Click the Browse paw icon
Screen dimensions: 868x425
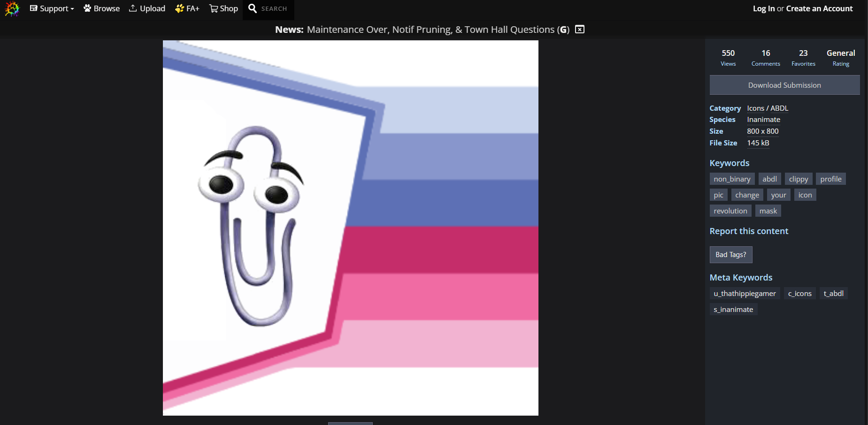point(87,8)
